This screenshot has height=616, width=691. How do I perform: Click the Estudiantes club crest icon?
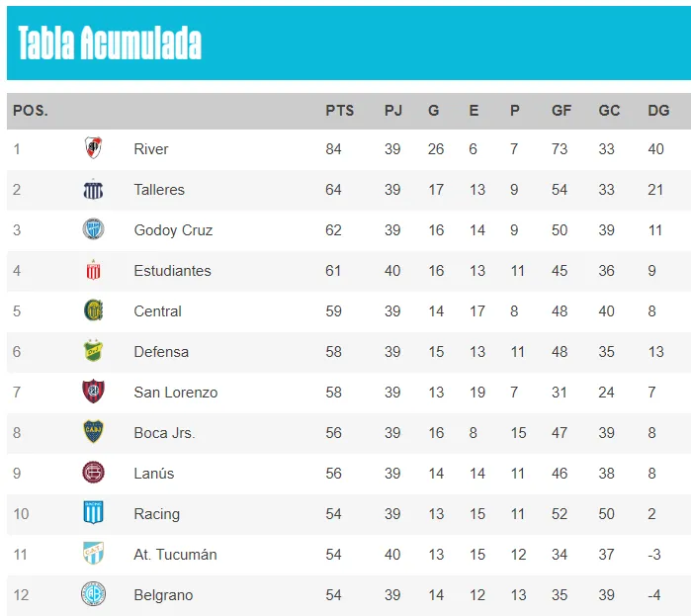pos(93,270)
